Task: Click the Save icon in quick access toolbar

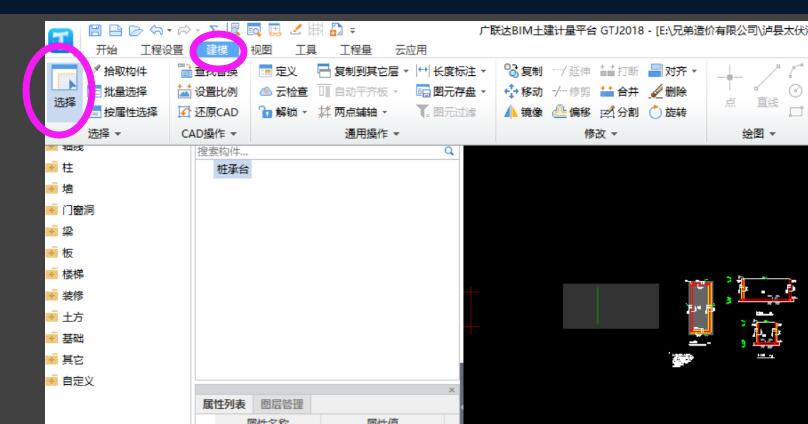Action: pos(95,30)
